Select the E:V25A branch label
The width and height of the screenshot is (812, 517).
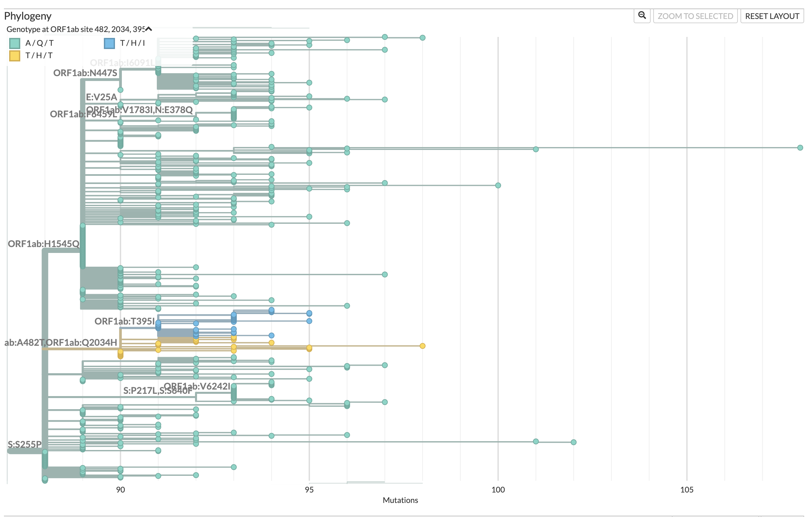101,97
